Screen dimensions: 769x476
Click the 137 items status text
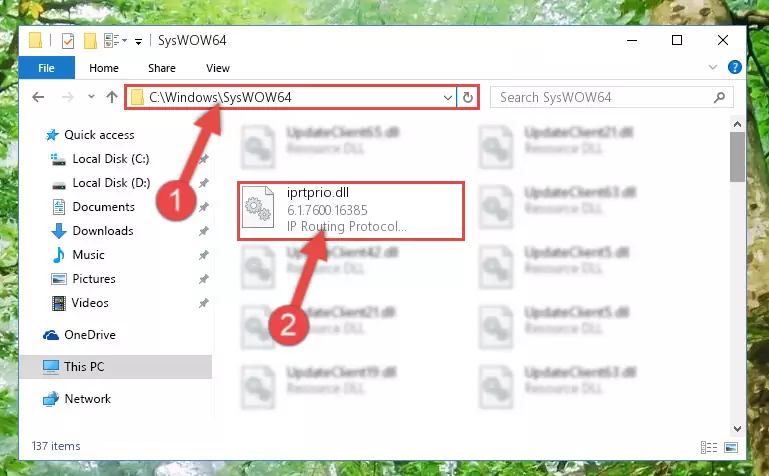click(56, 446)
